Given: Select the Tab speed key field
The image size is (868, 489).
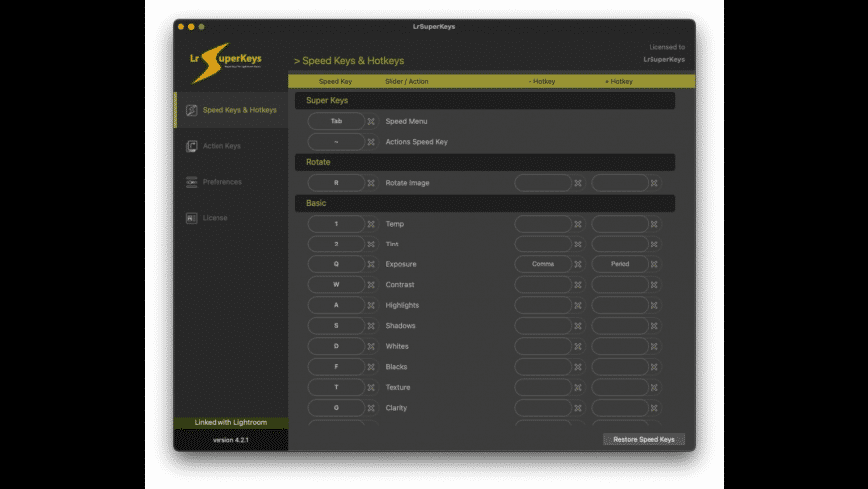Looking at the screenshot, I should point(336,121).
